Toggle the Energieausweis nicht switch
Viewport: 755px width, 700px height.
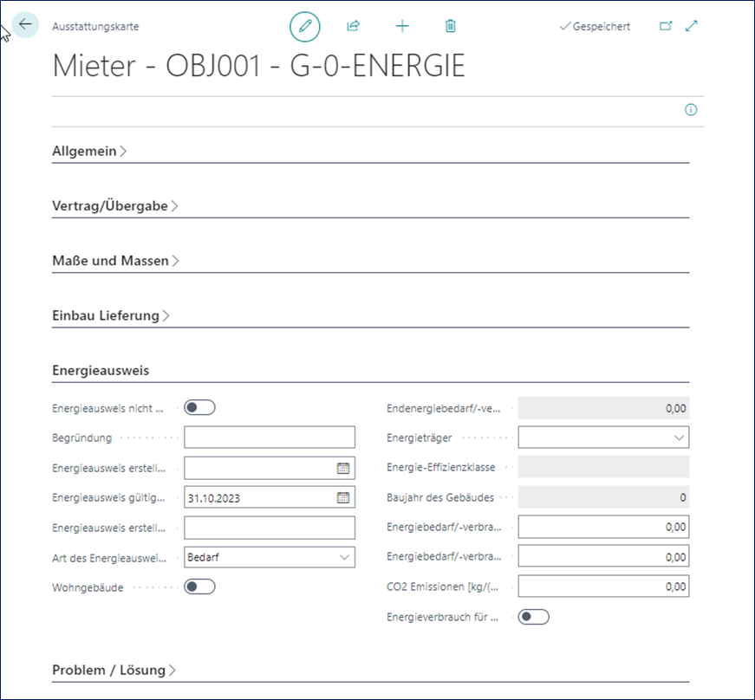pyautogui.click(x=199, y=407)
